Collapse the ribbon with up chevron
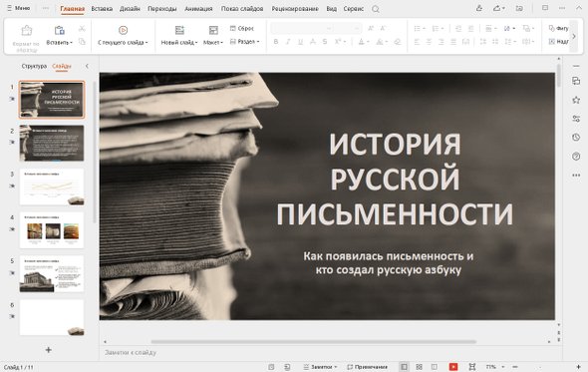Viewport: 588px width, 372px height. click(x=579, y=8)
